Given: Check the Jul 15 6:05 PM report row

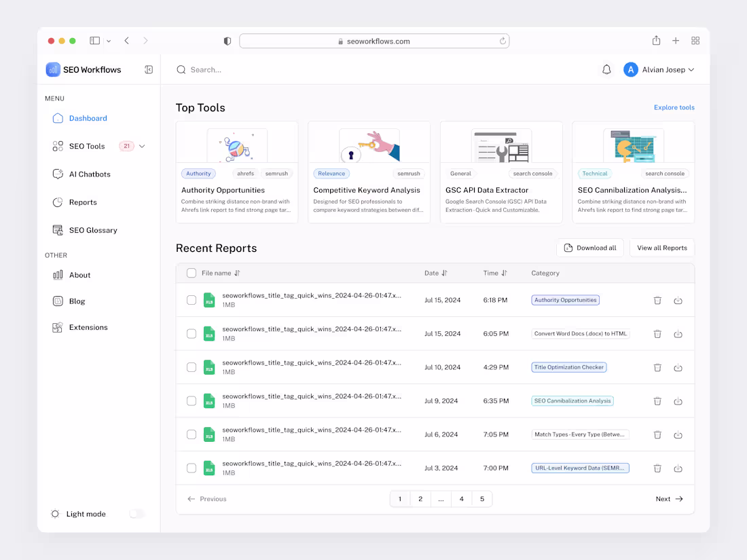Looking at the screenshot, I should point(192,334).
